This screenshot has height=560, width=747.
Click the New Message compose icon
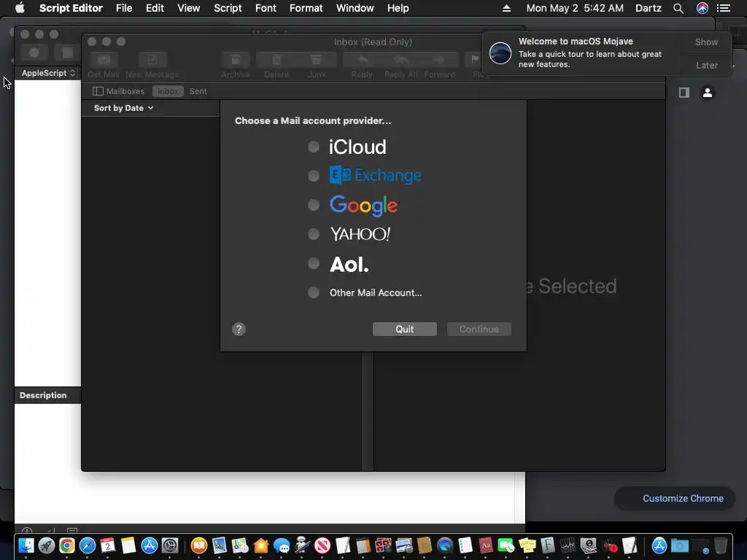point(152,60)
